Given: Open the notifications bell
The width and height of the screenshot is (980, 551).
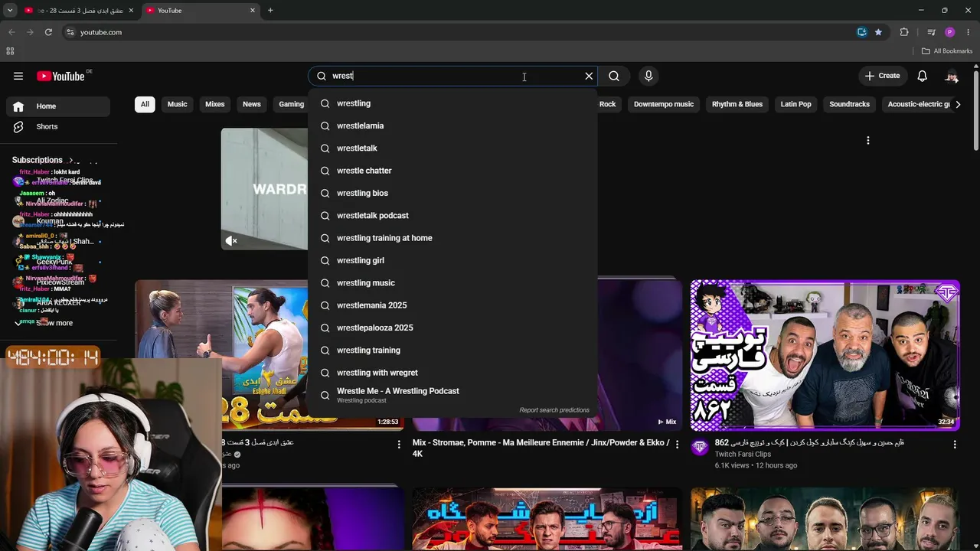Looking at the screenshot, I should [x=923, y=76].
